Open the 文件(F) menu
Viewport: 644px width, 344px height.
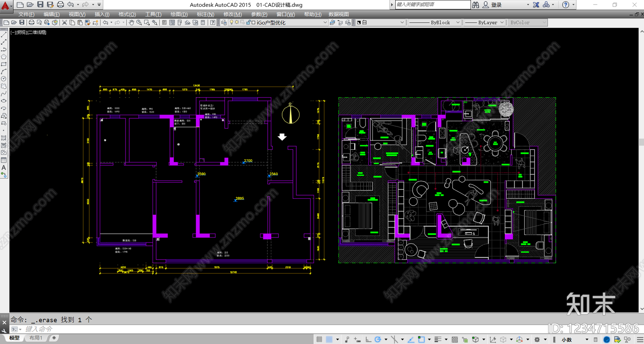pyautogui.click(x=26, y=14)
